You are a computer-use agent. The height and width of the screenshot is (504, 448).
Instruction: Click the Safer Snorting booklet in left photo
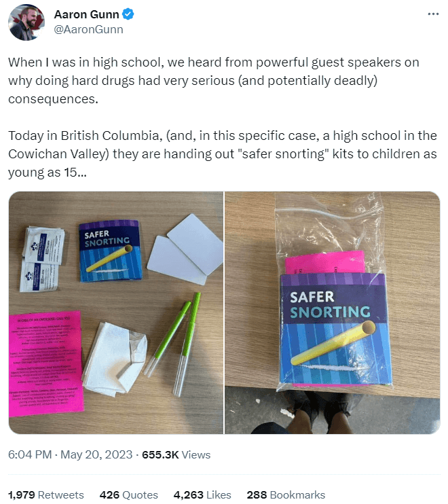[x=110, y=251]
